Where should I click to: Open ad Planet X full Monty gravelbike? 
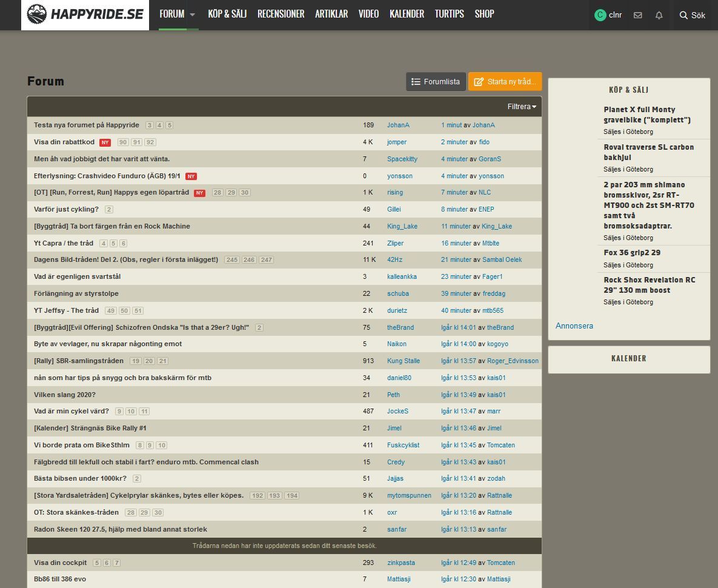[x=647, y=115]
